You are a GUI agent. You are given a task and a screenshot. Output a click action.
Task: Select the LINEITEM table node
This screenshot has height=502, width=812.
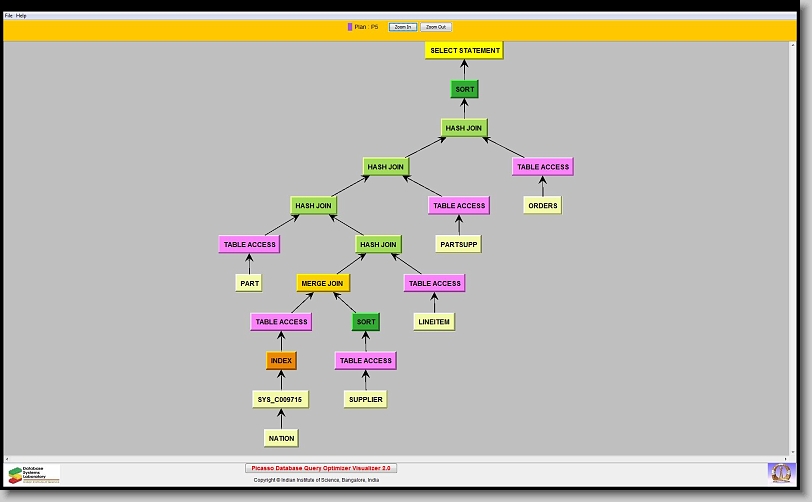(434, 321)
